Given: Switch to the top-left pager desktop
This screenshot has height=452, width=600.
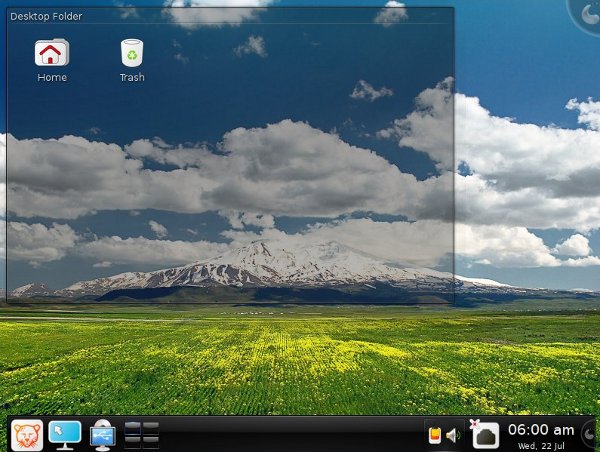Looking at the screenshot, I should click(133, 428).
